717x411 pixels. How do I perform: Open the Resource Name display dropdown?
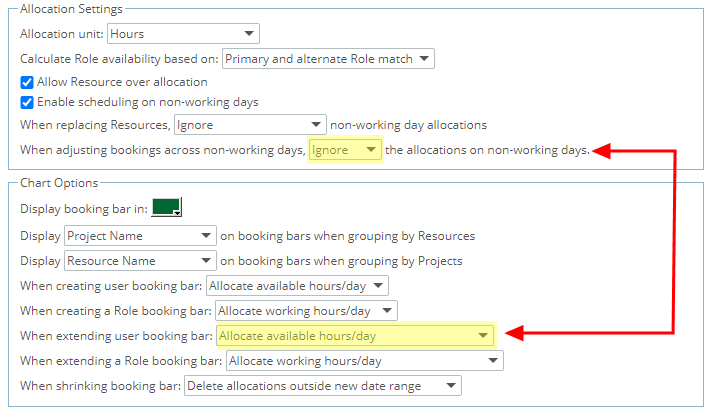click(x=140, y=261)
